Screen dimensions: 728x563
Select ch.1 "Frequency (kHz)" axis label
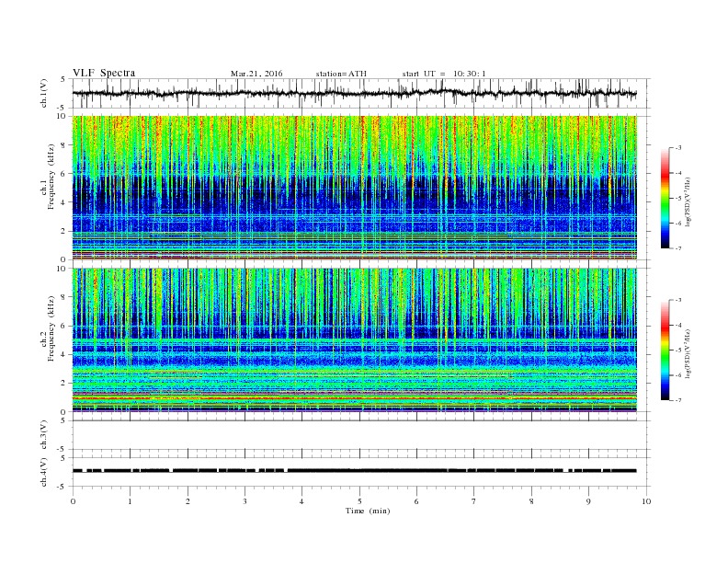[51, 177]
